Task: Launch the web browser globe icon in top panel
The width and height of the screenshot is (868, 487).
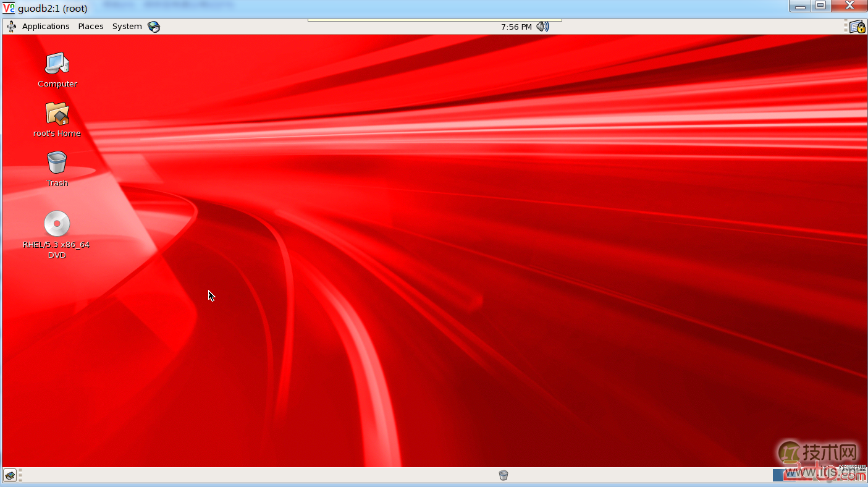Action: tap(154, 27)
